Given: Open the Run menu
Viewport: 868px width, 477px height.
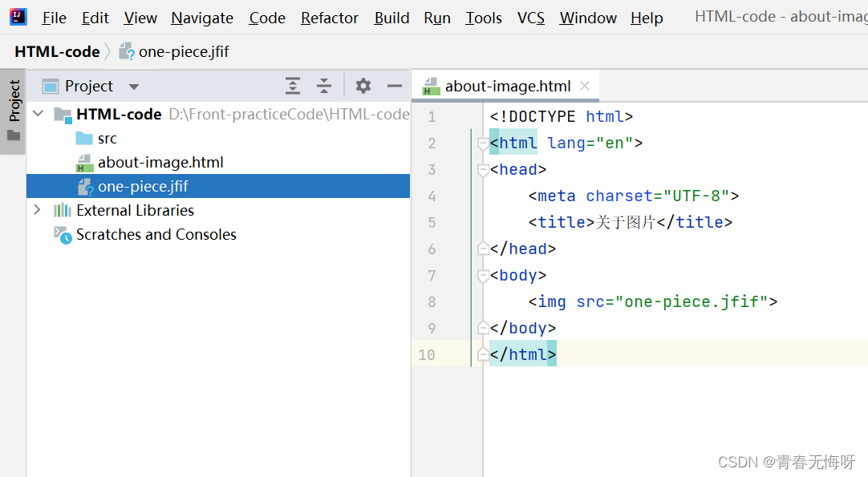Looking at the screenshot, I should coord(437,18).
